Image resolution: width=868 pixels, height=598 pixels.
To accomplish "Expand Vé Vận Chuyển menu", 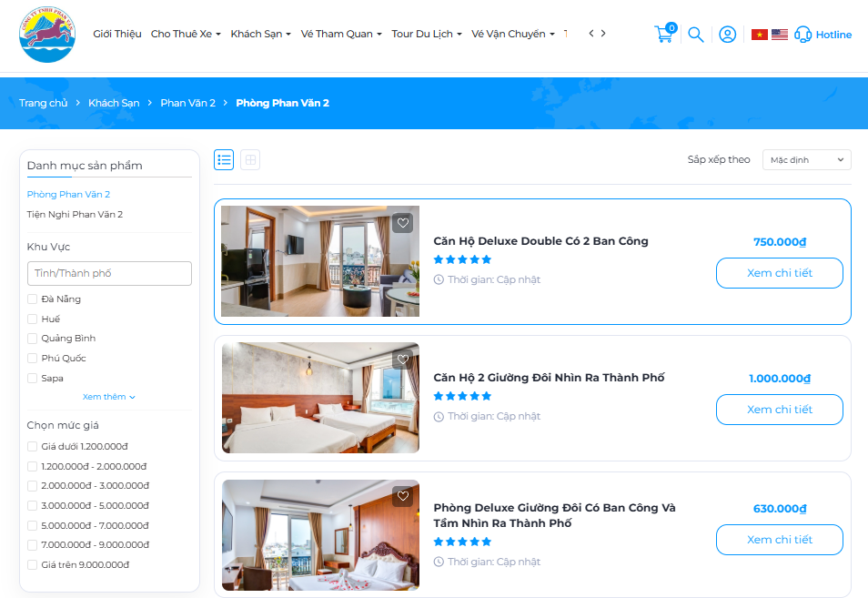I will [512, 34].
